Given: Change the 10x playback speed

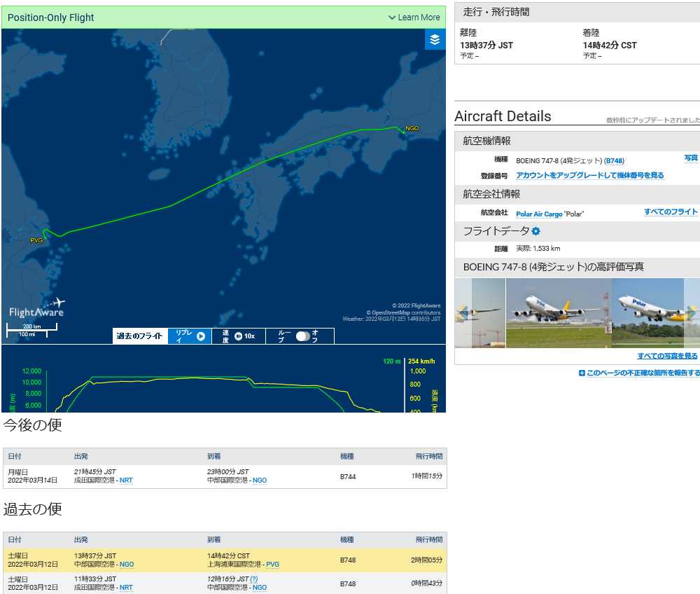Looking at the screenshot, I should (x=244, y=336).
